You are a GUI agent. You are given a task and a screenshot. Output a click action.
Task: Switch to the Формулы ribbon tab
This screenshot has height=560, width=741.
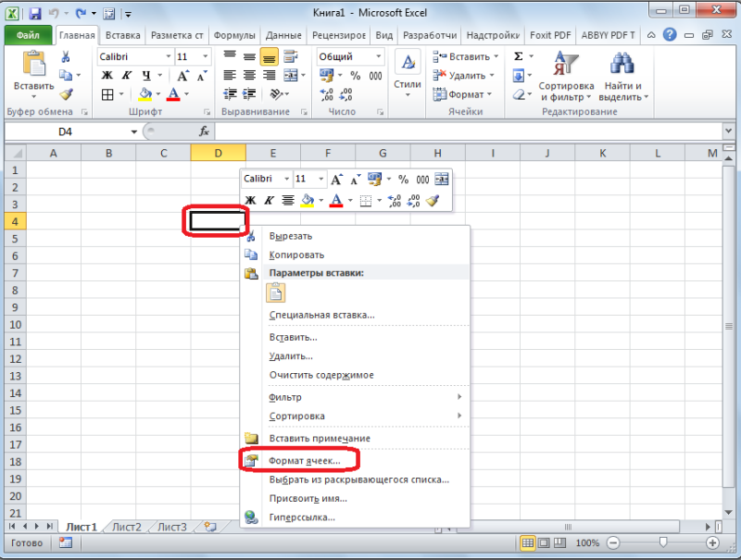(234, 35)
